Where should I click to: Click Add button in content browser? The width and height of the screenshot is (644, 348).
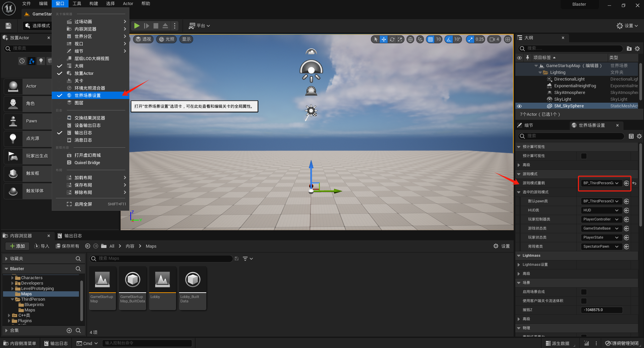(17, 246)
